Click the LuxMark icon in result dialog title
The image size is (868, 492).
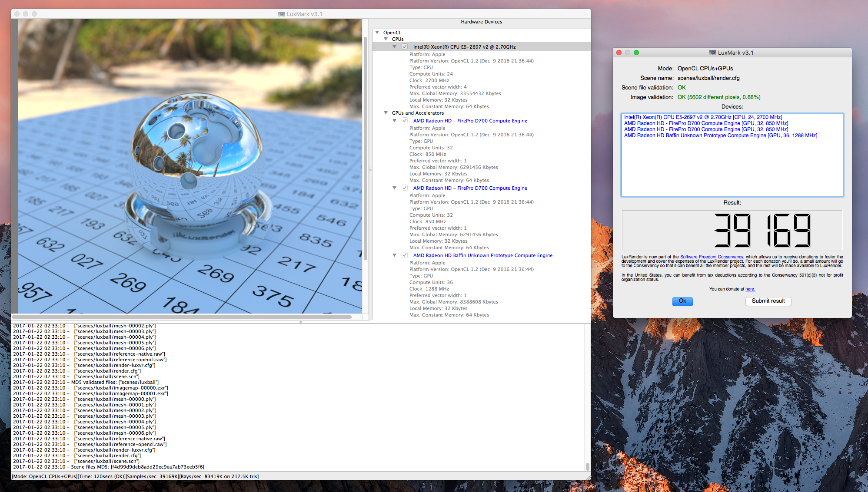[712, 53]
